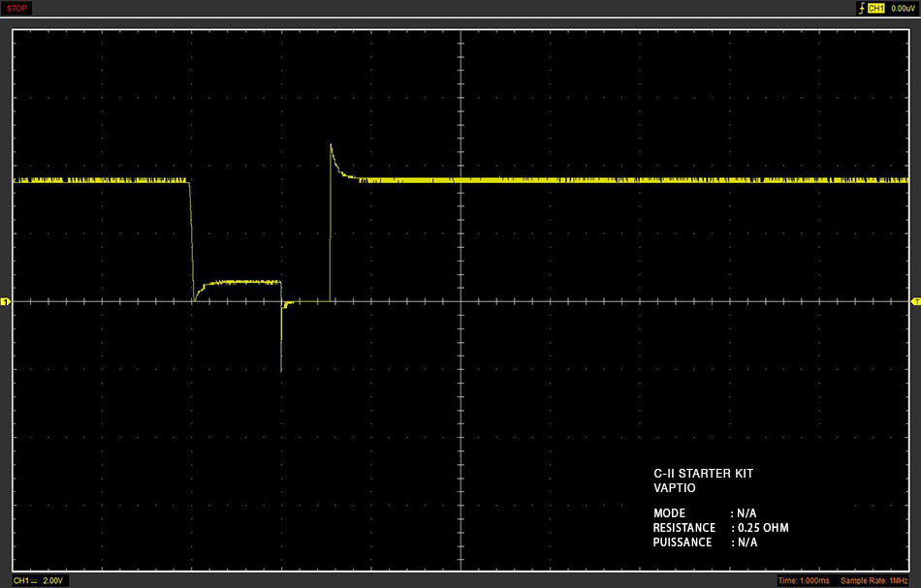Click the DC coupling symbol beside CH1

[34, 580]
